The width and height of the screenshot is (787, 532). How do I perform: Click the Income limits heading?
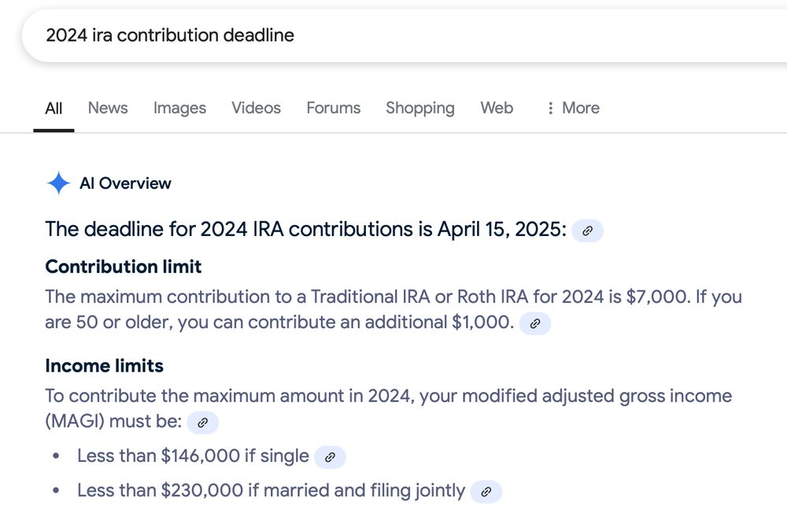pyautogui.click(x=105, y=366)
